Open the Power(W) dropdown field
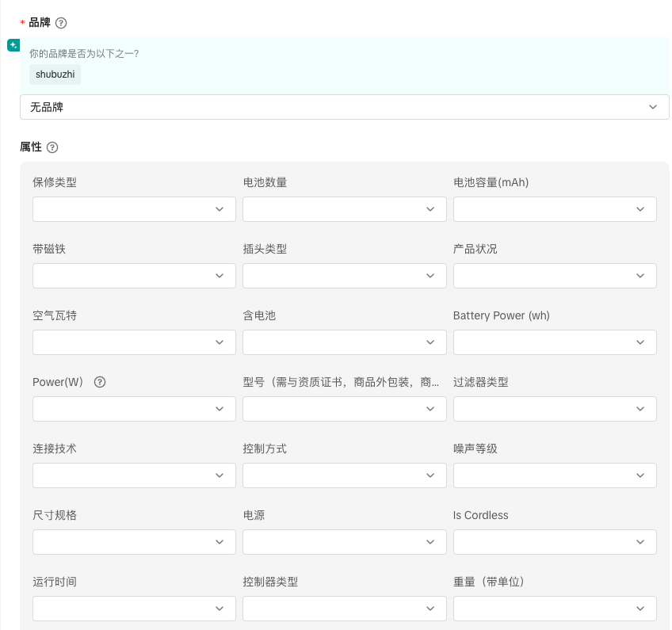 [x=134, y=409]
